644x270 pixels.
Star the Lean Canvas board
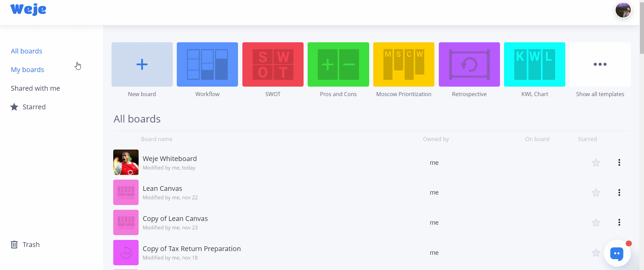point(596,193)
